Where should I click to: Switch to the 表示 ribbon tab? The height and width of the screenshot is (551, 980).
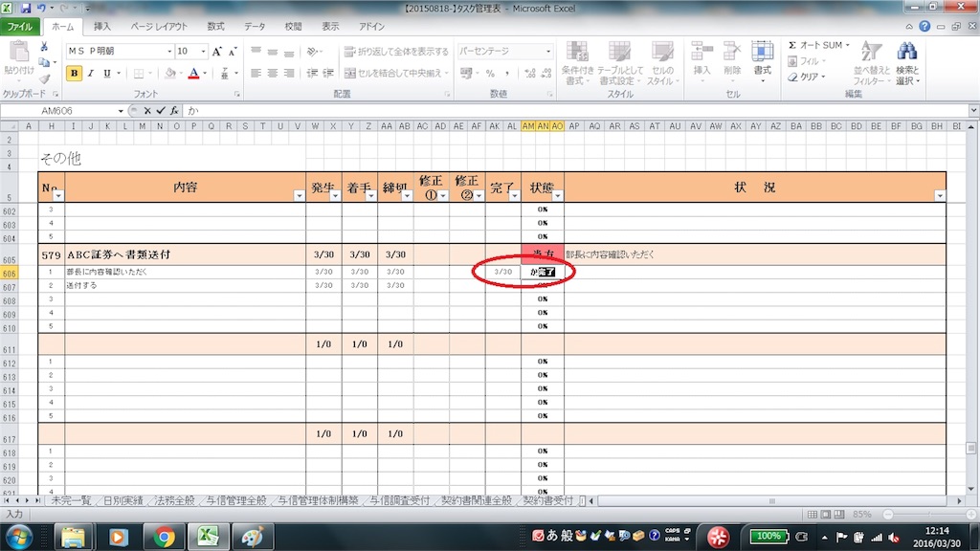pyautogui.click(x=330, y=27)
